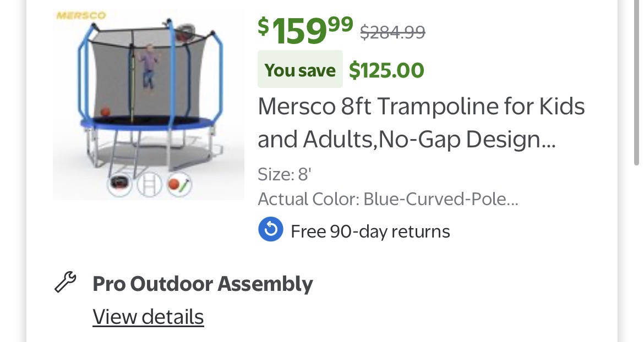
Task: Click the $159.99 current price
Action: 305,30
